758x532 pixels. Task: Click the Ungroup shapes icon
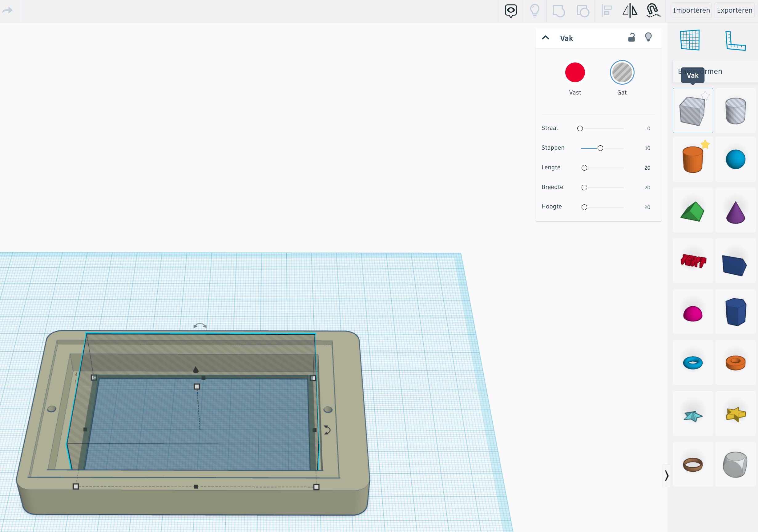coord(583,11)
